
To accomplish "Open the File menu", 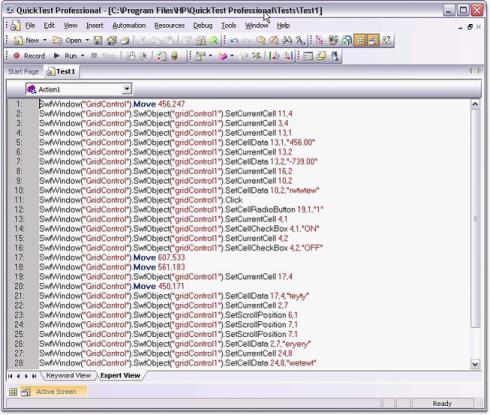I will pyautogui.click(x=30, y=26).
